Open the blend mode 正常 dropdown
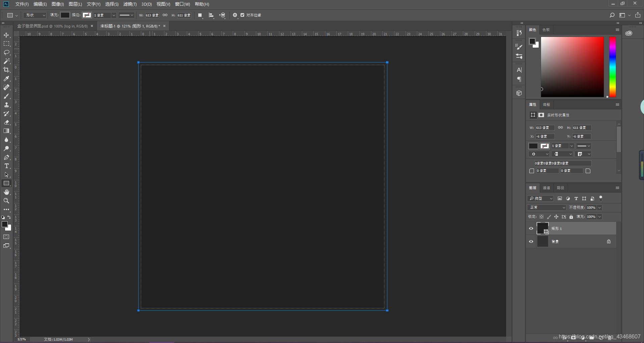This screenshot has height=343, width=644. [547, 208]
